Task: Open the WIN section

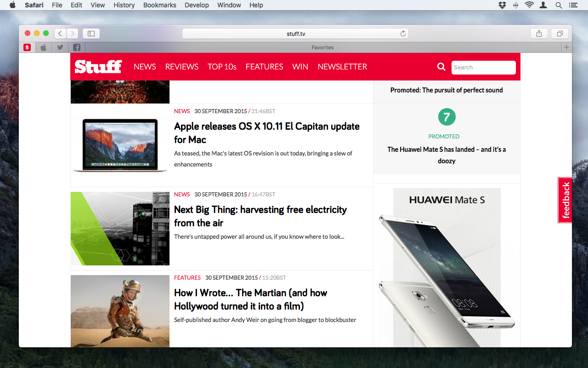Action: 300,67
